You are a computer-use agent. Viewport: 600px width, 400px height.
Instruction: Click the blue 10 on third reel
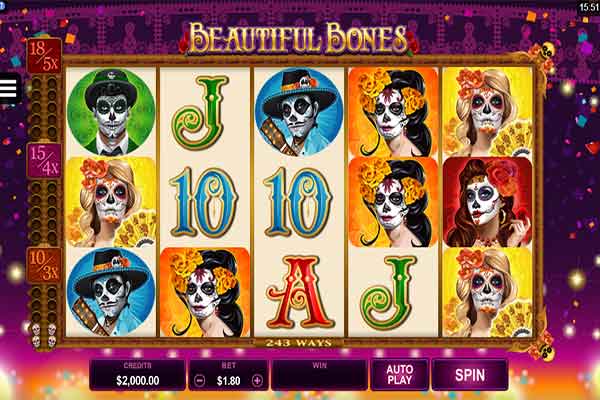tap(299, 202)
